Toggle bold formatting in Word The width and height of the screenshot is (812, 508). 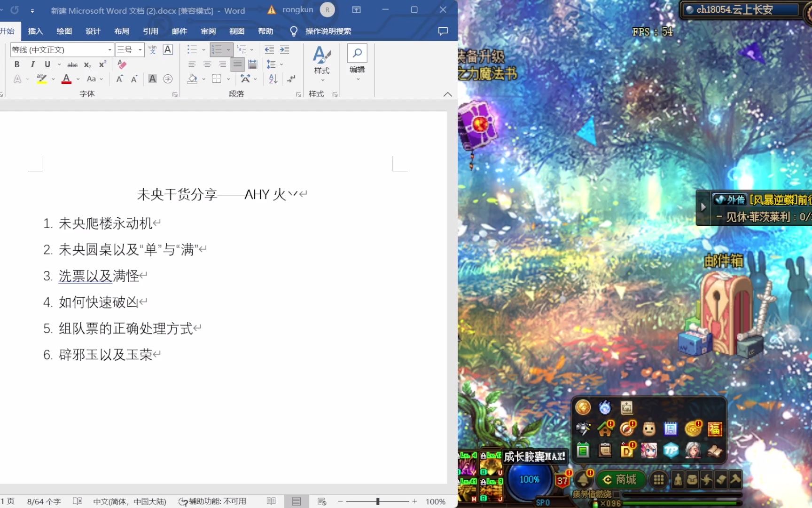pyautogui.click(x=17, y=64)
